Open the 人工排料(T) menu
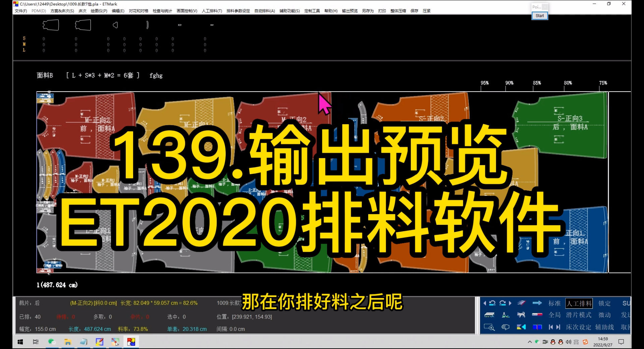The image size is (644, 349). (212, 11)
